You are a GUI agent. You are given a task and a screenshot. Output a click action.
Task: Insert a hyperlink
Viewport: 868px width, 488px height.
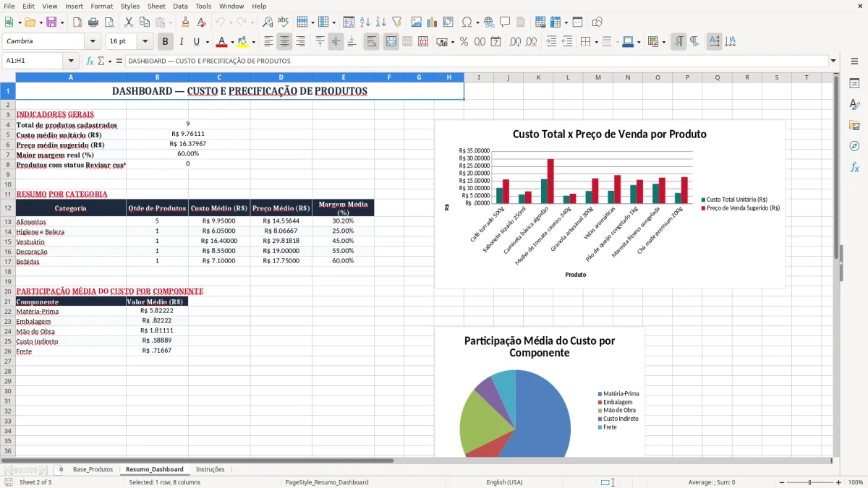489,22
